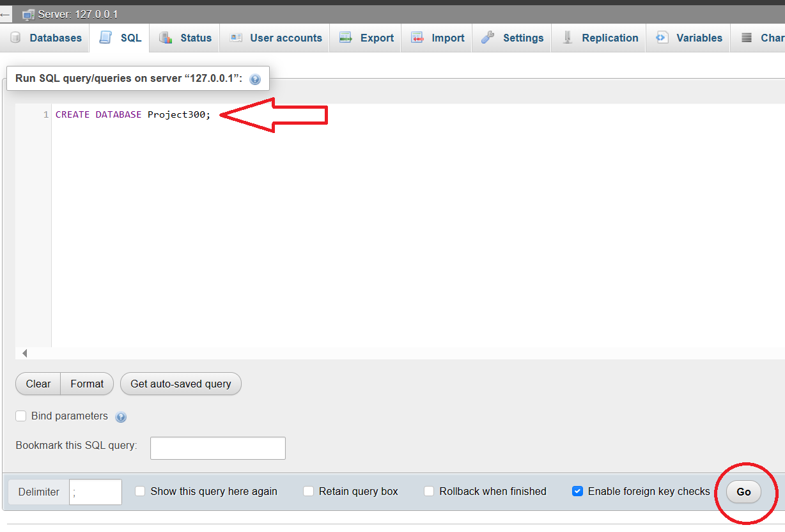Click the Variables icon
The image size is (785, 532).
pos(662,38)
